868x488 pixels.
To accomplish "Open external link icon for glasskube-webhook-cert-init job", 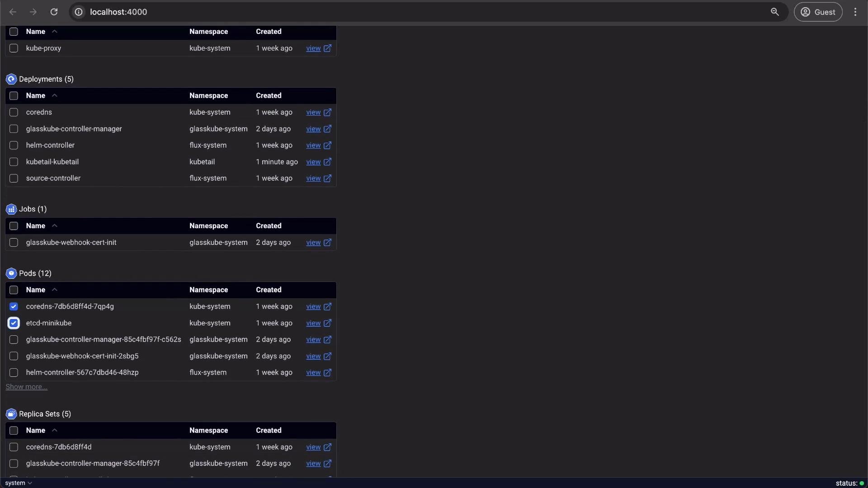I will click(x=328, y=243).
